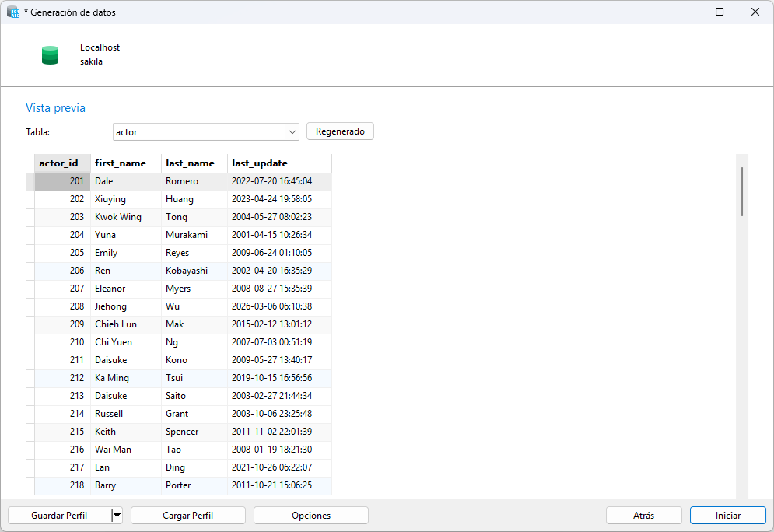774x532 pixels.
Task: Select last name cell Kobayashi
Action: tap(194, 271)
